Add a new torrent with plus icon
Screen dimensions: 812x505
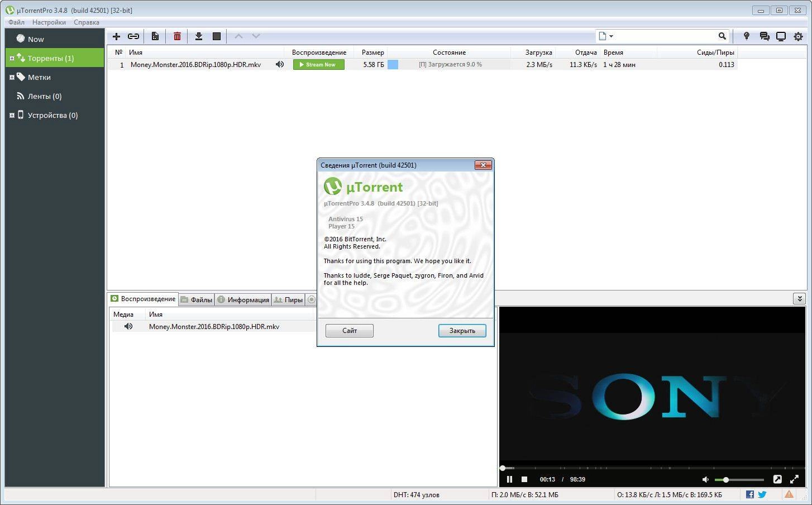(x=116, y=36)
